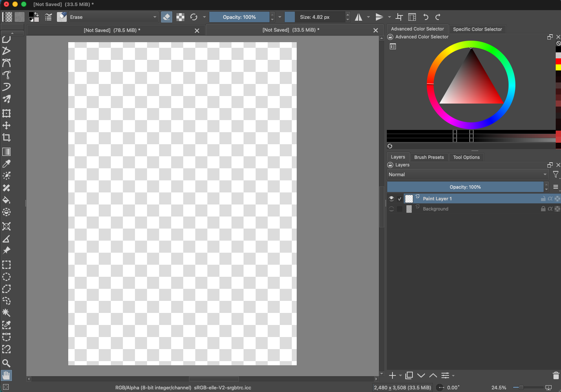Open the Erase blending mode dropdown
The image size is (561, 392).
113,17
